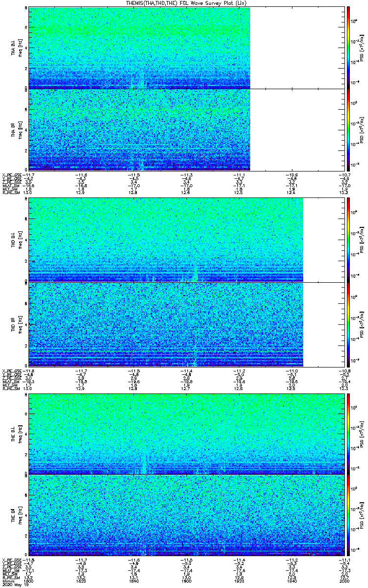Click the R_RE_SM value 13.2 at 1800
This screenshot has width=368, height=588.
[29, 577]
